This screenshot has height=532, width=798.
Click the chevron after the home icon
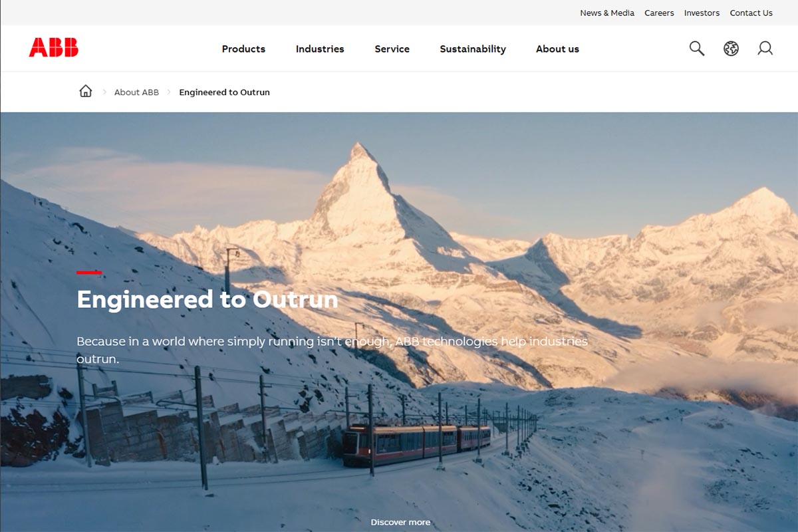(x=104, y=92)
